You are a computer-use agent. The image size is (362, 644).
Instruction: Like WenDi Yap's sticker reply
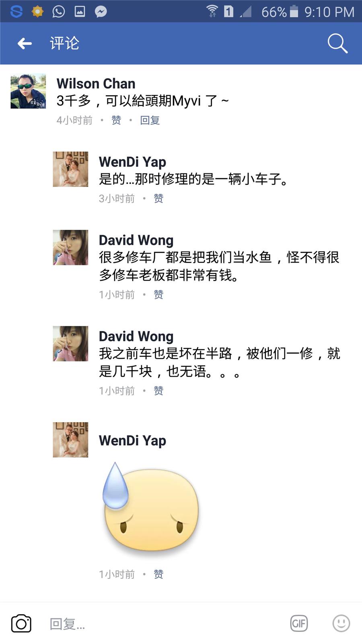[158, 574]
